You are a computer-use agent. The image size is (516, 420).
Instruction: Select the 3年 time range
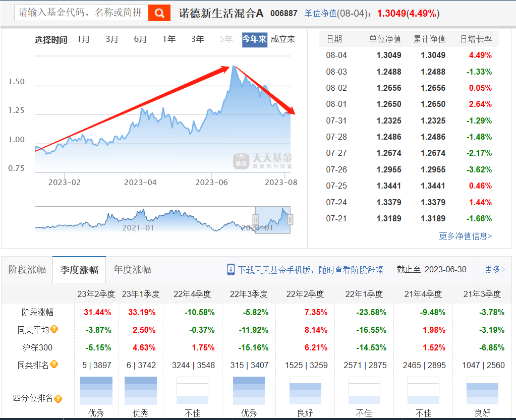[198, 39]
